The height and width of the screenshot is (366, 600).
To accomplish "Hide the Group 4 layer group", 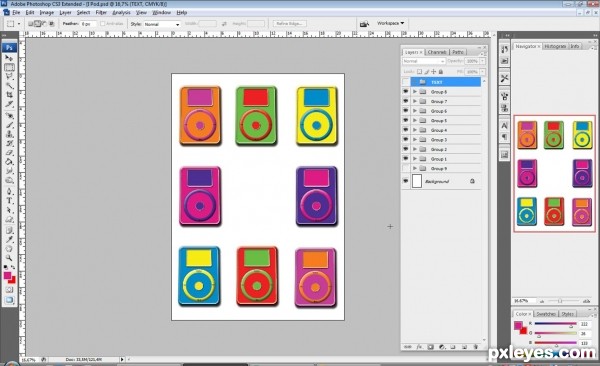I will coord(406,130).
